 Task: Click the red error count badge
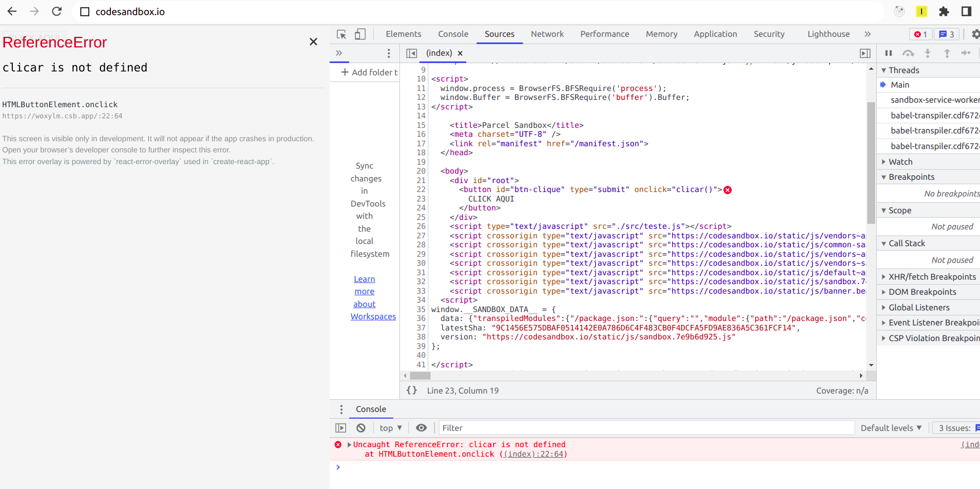click(x=920, y=34)
